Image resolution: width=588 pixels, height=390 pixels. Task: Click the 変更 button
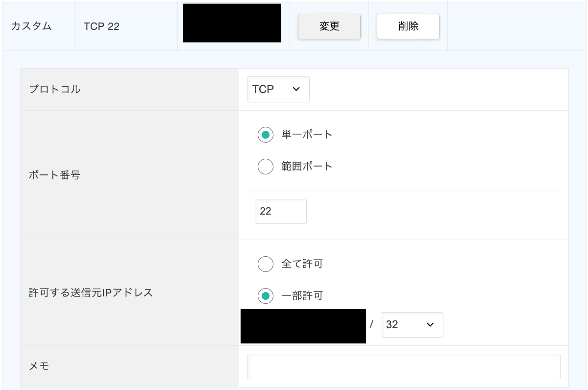pyautogui.click(x=329, y=26)
